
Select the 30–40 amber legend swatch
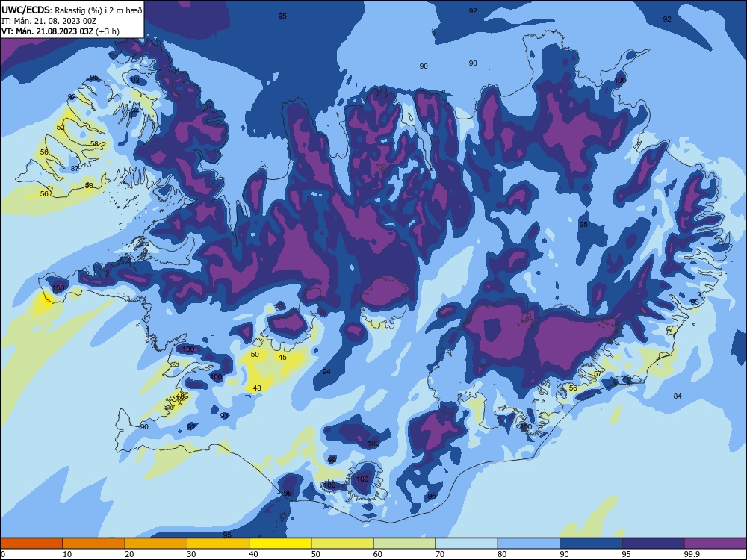click(217, 544)
